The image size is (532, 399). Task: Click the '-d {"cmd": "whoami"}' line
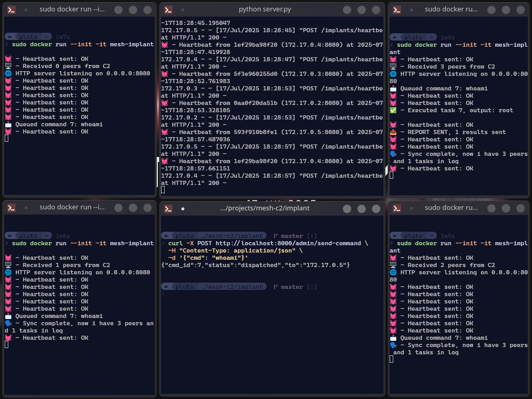click(x=208, y=258)
